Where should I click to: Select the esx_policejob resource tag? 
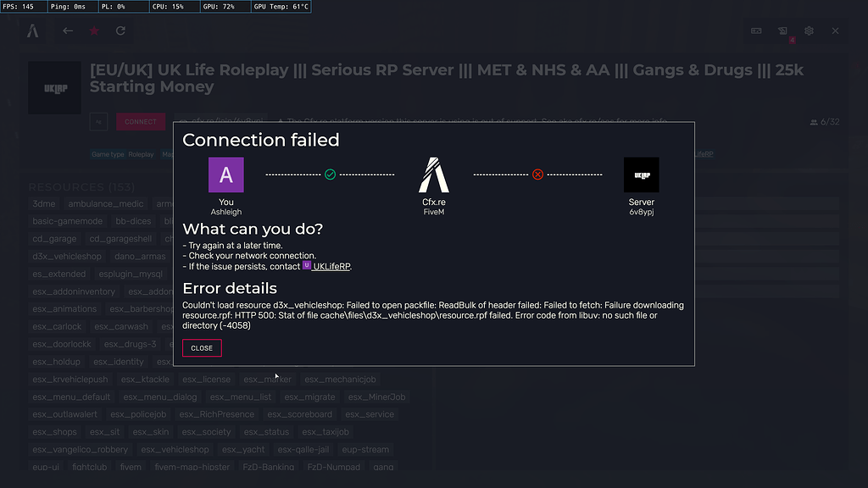point(140,414)
